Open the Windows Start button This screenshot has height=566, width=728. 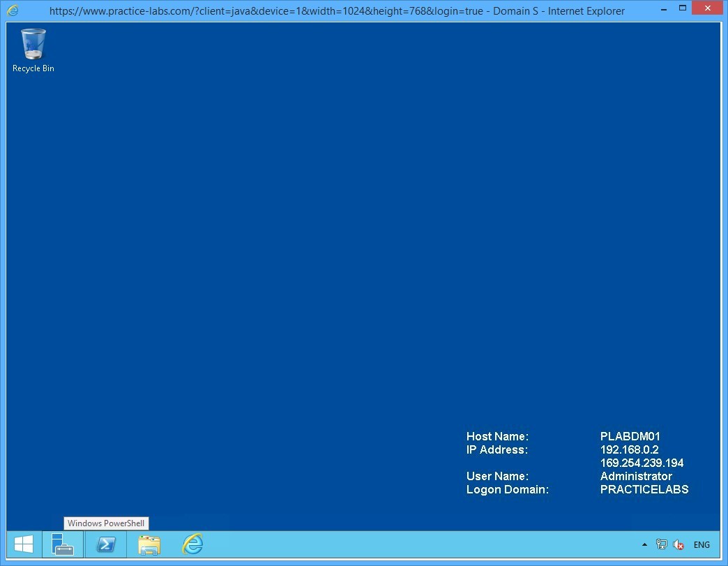(x=24, y=544)
